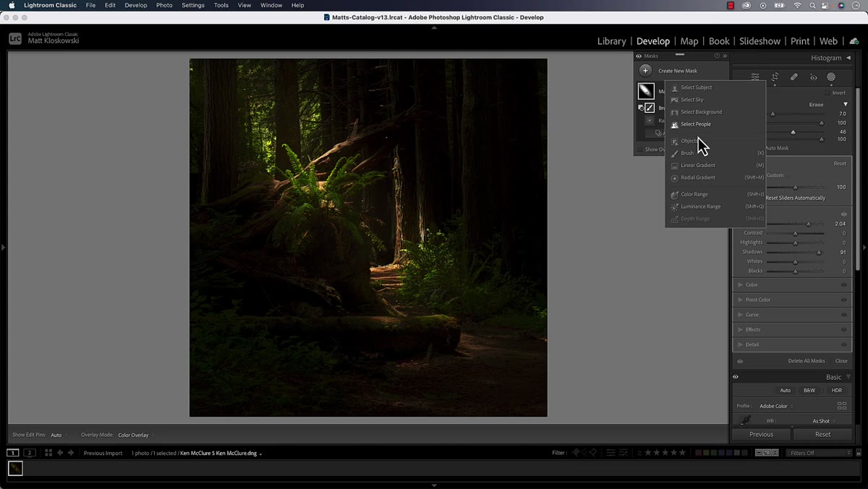Toggle Masks panel eye visibility icon
Screen dimensions: 868x489
639,56
